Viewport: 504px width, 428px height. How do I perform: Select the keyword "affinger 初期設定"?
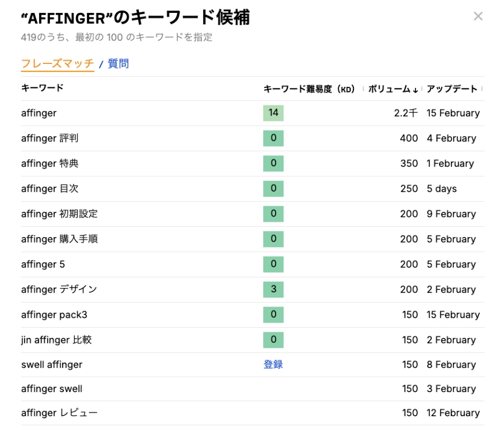click(x=59, y=214)
